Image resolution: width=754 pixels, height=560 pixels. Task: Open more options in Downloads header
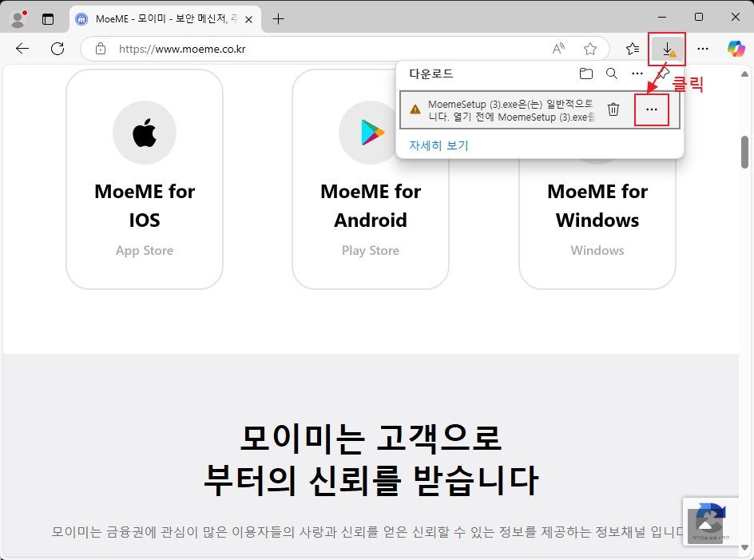(x=637, y=73)
